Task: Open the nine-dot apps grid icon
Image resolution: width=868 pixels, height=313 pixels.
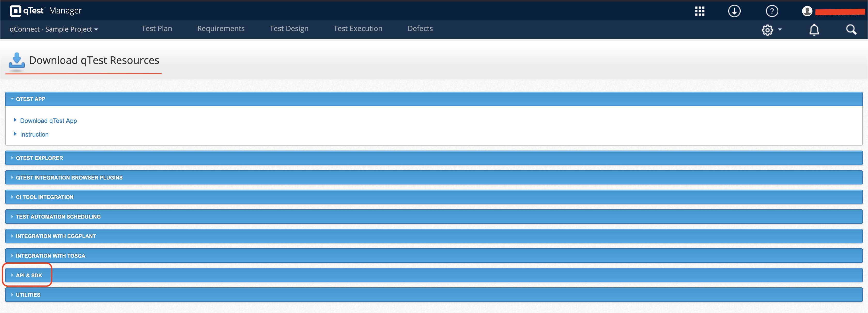Action: pyautogui.click(x=700, y=11)
